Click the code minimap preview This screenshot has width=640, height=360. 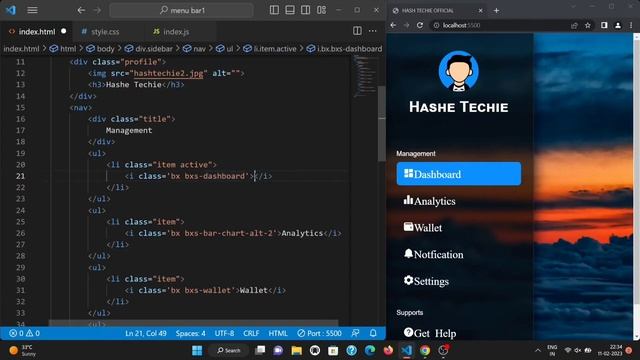coord(365,76)
